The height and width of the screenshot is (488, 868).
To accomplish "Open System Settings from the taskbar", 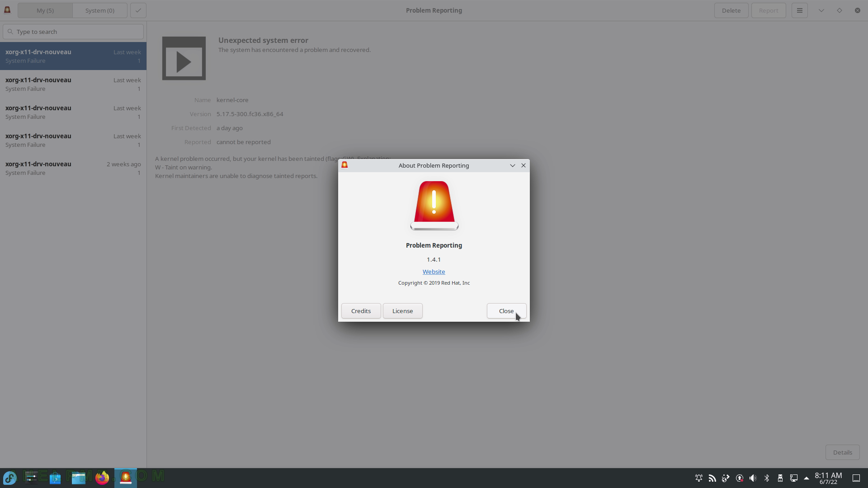I will 32,478.
